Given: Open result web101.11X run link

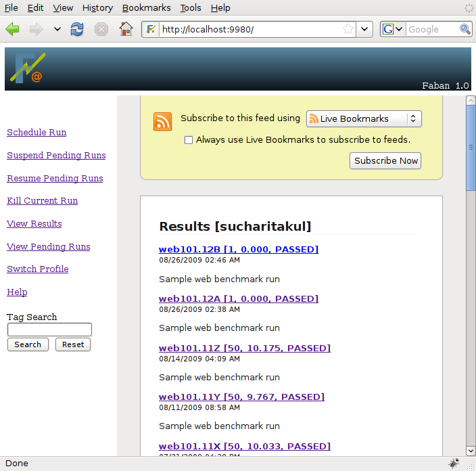Looking at the screenshot, I should click(x=245, y=447).
